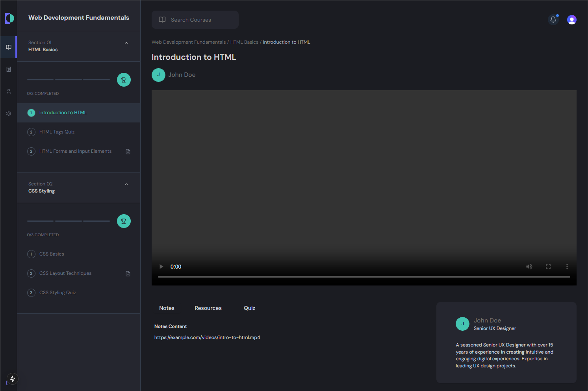Click the HTML Basics trophy badge
Viewport: 588px width, 391px height.
click(x=124, y=80)
